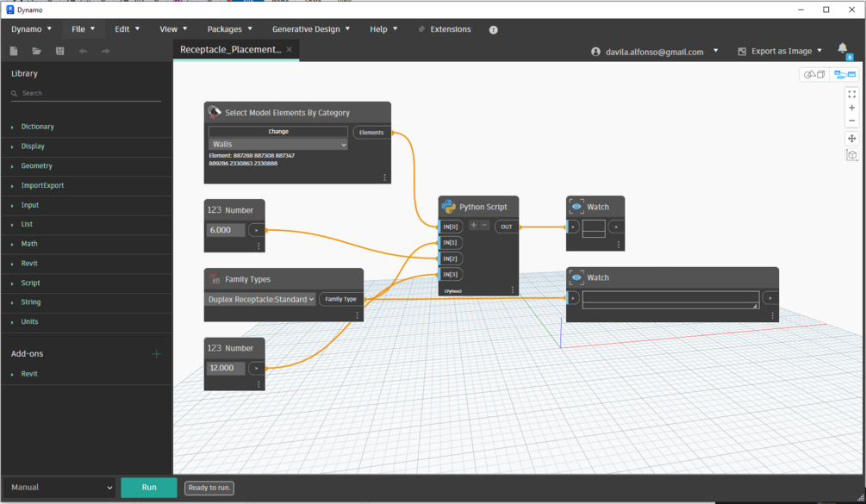Open the Help menu
Viewport: 866px width, 504px height.
(x=383, y=29)
